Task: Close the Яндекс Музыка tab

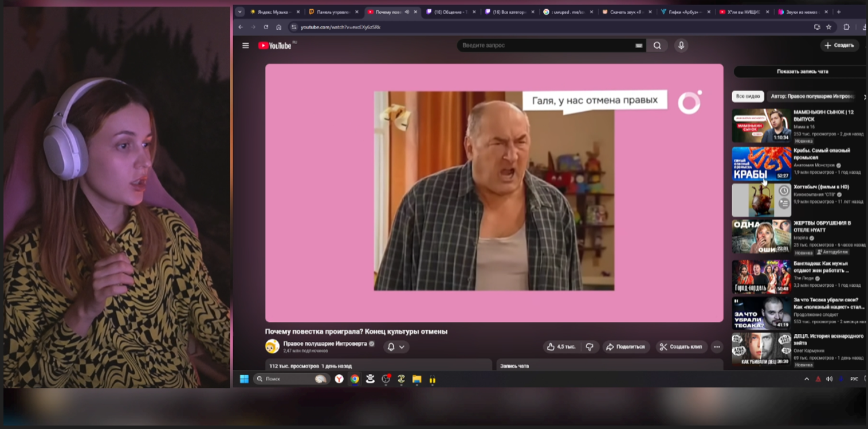Action: [298, 11]
